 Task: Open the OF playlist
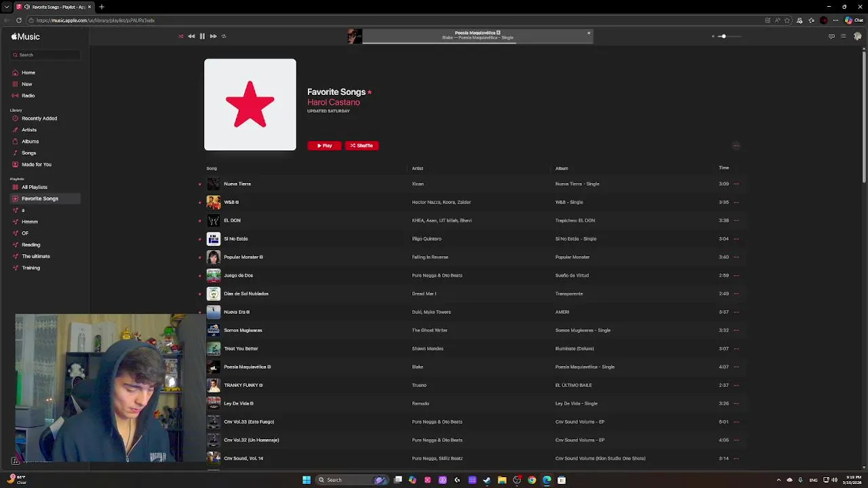click(x=25, y=233)
